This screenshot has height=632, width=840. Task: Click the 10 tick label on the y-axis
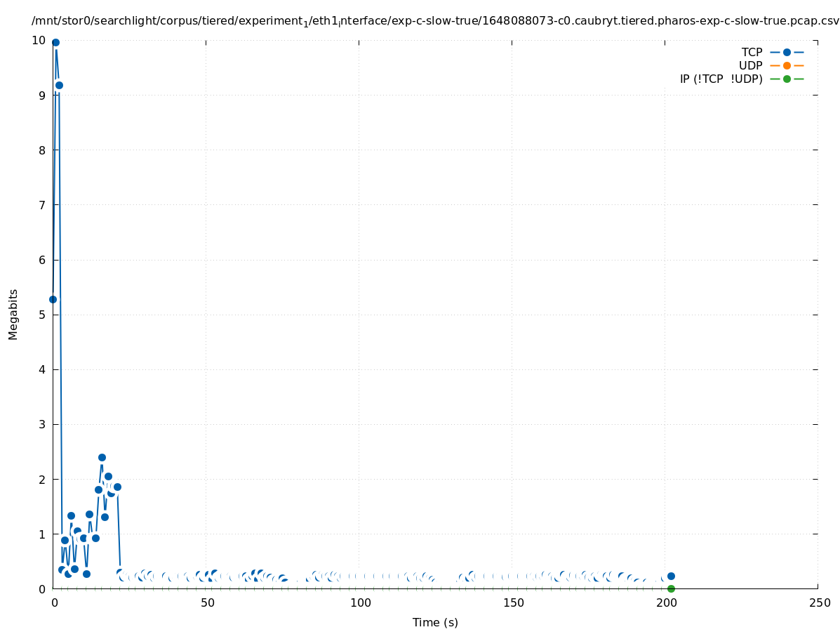click(x=39, y=41)
